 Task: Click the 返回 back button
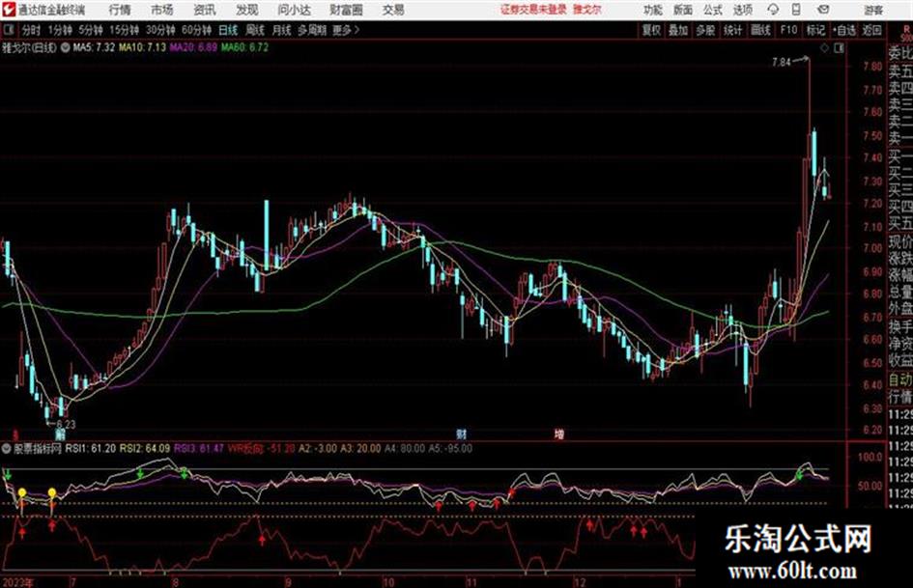[871, 30]
